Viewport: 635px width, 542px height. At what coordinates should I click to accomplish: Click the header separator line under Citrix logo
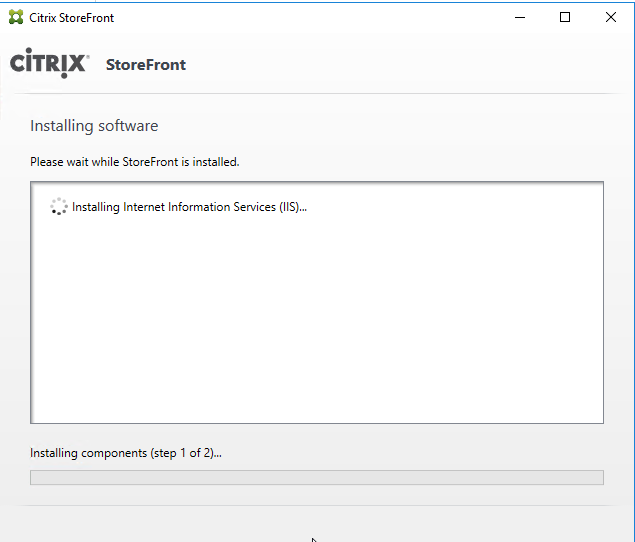tap(317, 94)
